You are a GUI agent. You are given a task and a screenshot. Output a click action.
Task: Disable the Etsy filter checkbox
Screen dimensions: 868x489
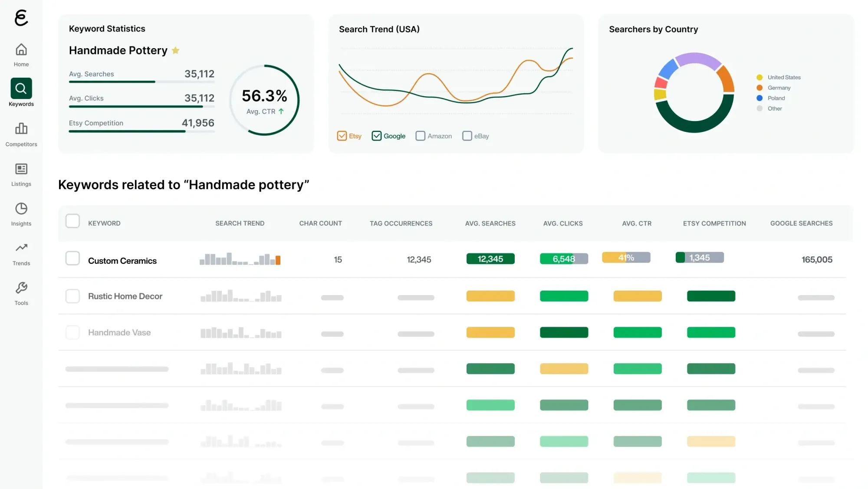342,136
